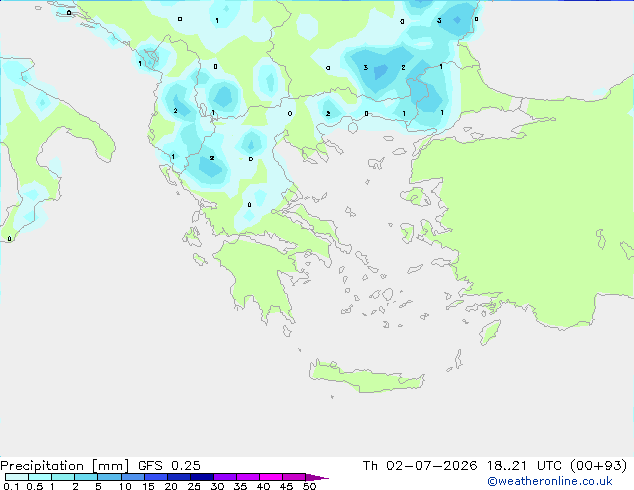Click the '25' legend value

pyautogui.click(x=194, y=486)
